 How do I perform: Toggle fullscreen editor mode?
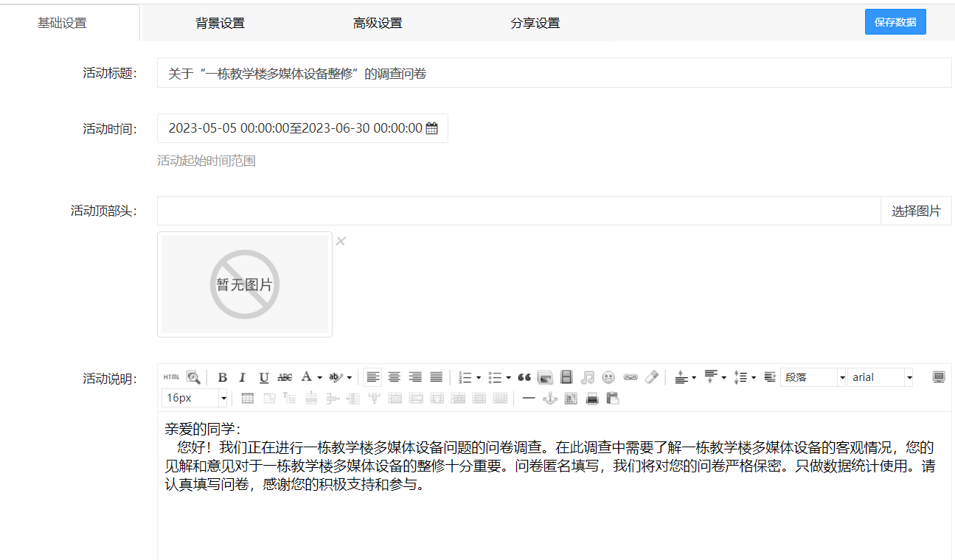(938, 377)
